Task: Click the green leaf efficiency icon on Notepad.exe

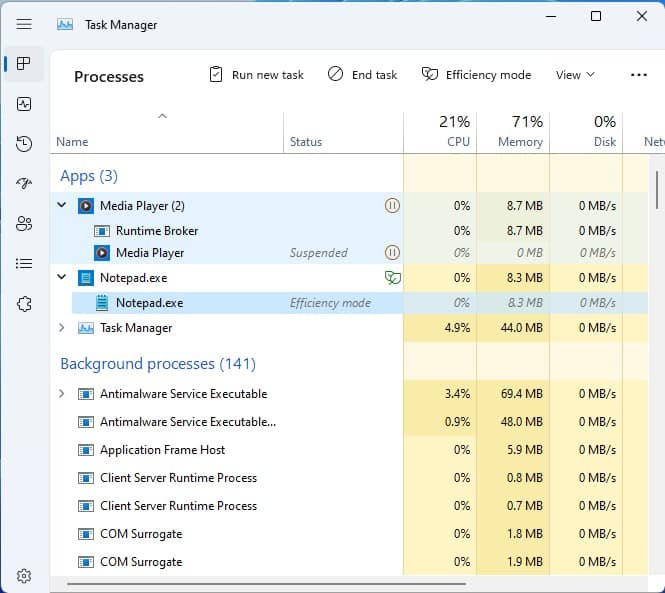Action: (393, 278)
